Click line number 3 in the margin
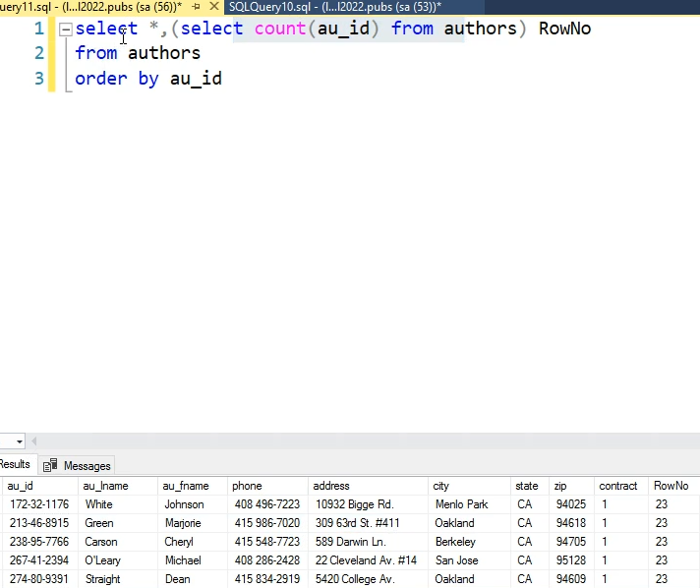 (39, 79)
